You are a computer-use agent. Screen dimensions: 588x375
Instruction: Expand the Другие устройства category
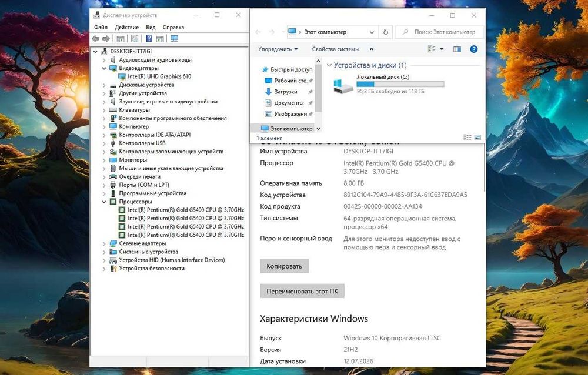click(x=104, y=93)
